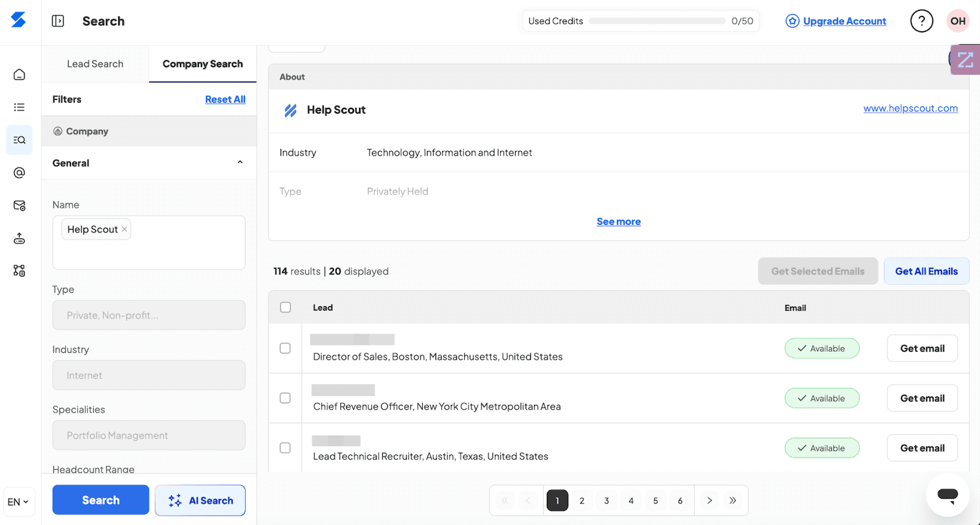The height and width of the screenshot is (525, 980).
Task: Tick the Chief Revenue Officer checkbox
Action: 285,398
